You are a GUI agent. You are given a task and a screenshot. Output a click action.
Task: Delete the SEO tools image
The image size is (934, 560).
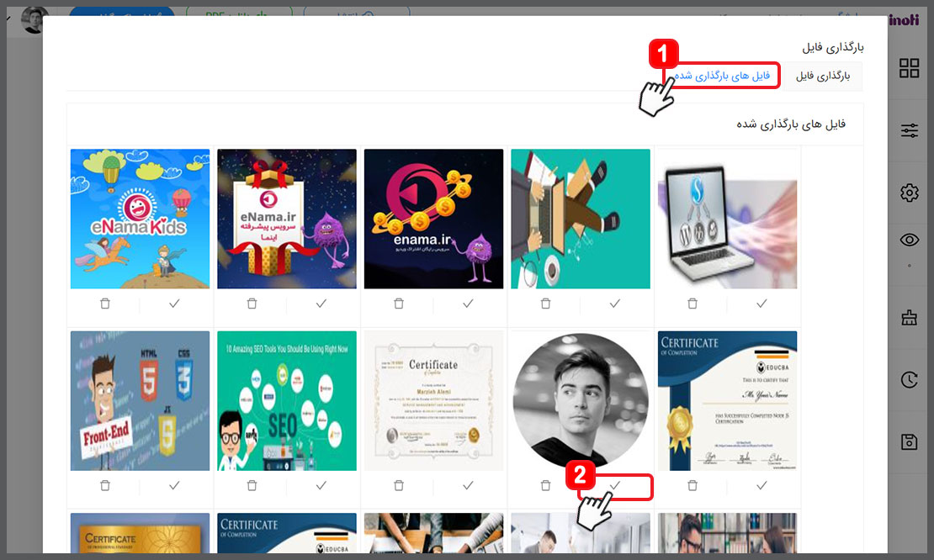click(252, 485)
